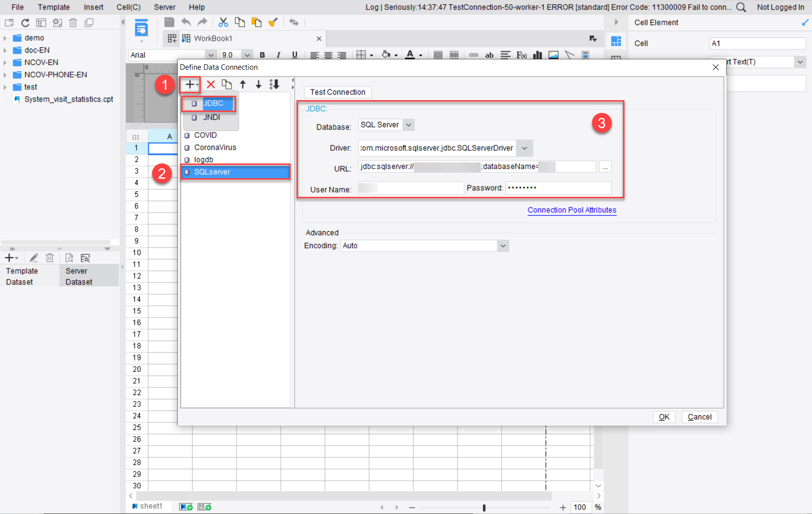Copy the SQLserver connection using copy icon

[x=227, y=84]
